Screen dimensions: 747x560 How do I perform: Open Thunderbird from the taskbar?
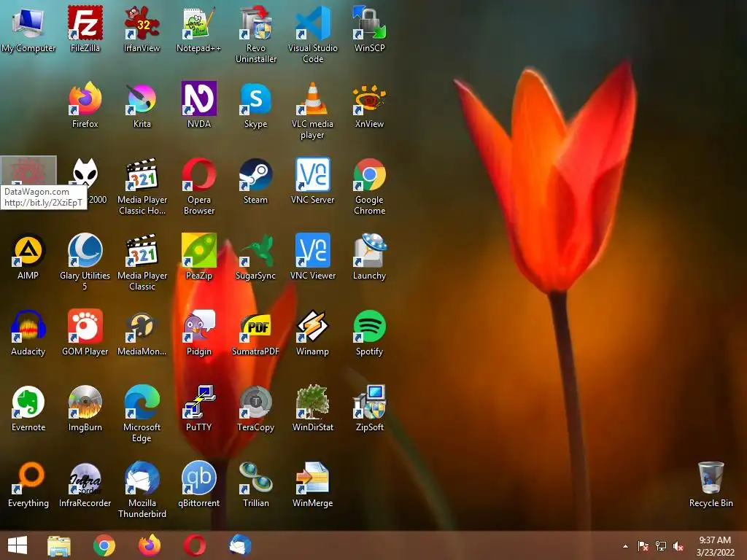(x=239, y=545)
